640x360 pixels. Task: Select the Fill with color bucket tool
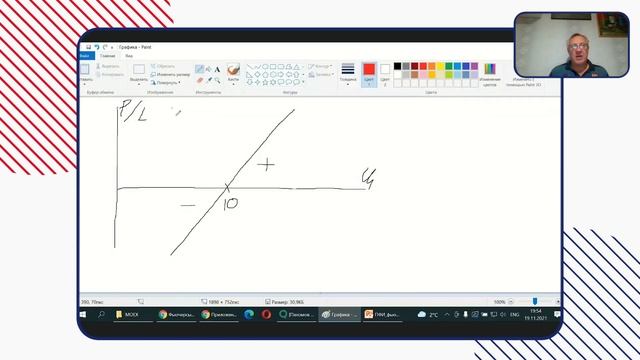(x=209, y=69)
